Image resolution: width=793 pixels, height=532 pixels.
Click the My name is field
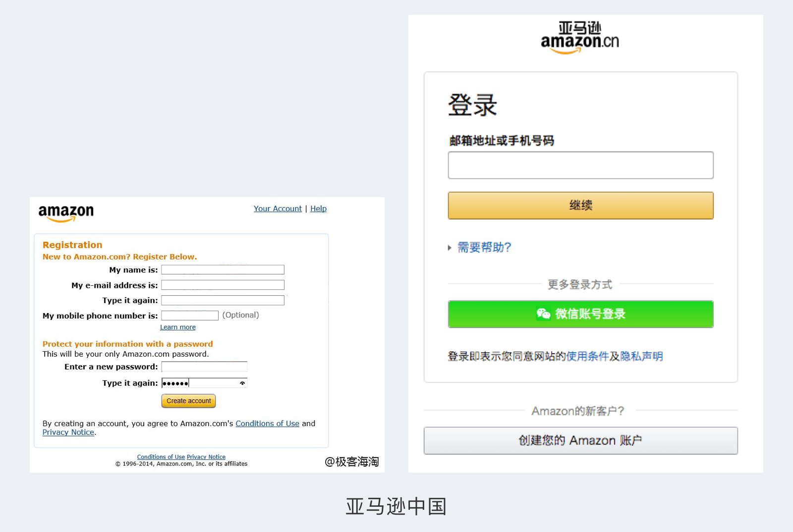point(223,269)
